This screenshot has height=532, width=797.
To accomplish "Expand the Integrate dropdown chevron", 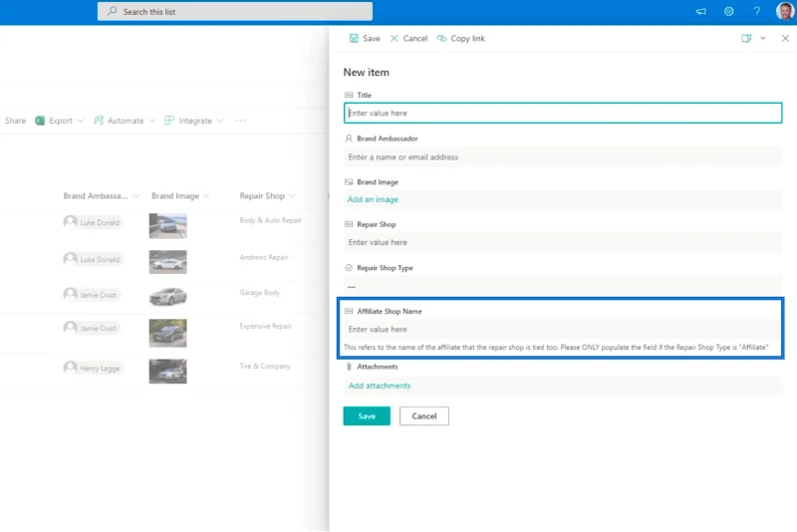I will [220, 121].
